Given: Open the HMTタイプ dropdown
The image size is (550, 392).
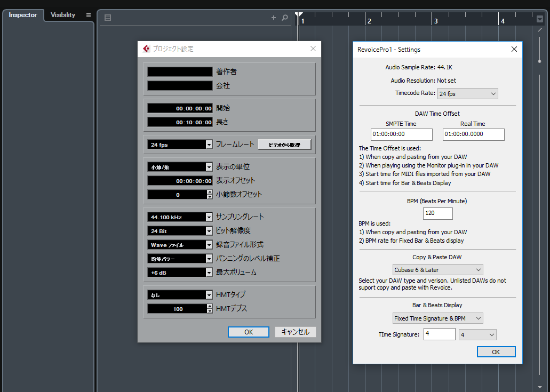Looking at the screenshot, I should pos(180,295).
